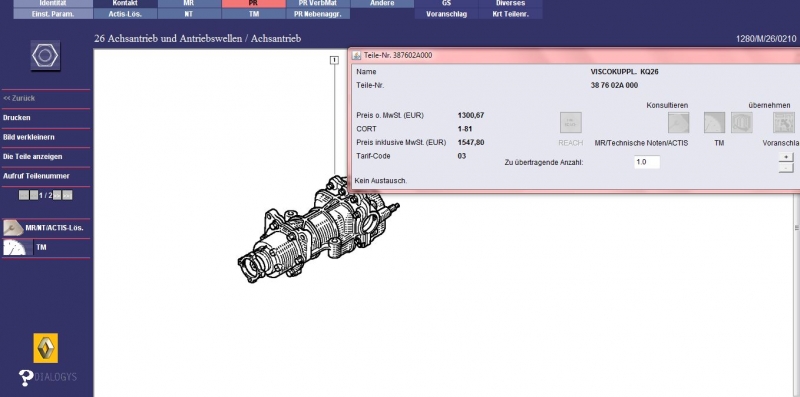Screen dimensions: 800x397
Task: Open Dialogys help question mark icon
Action: click(26, 377)
